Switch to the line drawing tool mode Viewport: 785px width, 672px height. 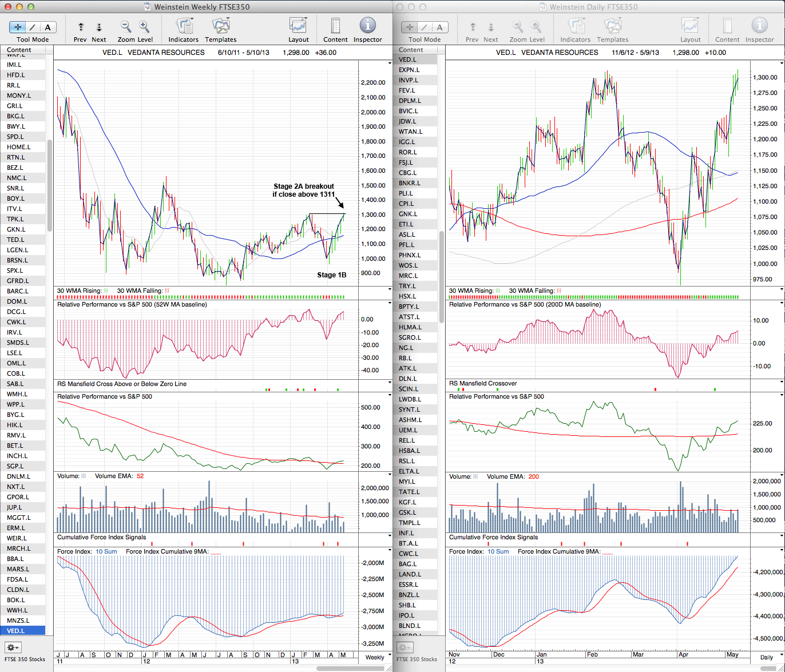33,27
